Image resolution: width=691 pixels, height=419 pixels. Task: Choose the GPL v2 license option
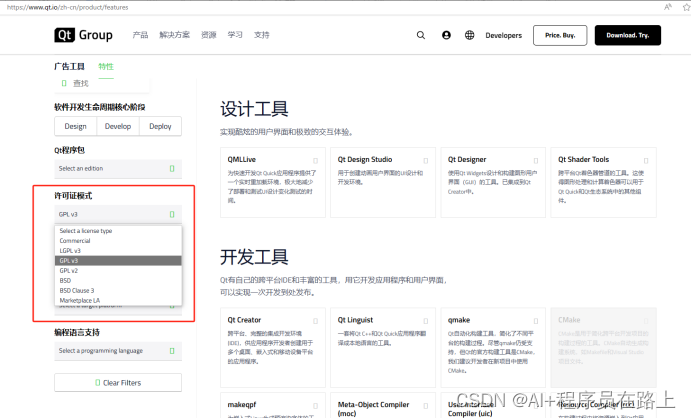click(118, 271)
